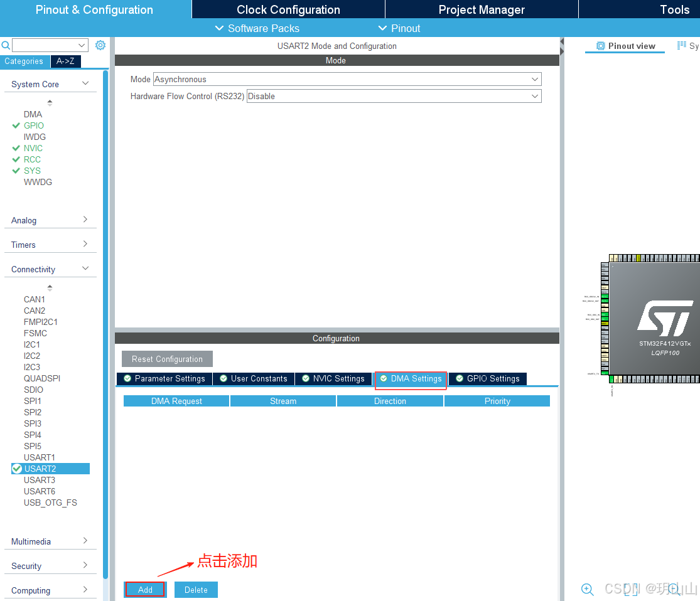Select NVIC in System Core list
Viewport: 700px width, 601px height.
(33, 148)
